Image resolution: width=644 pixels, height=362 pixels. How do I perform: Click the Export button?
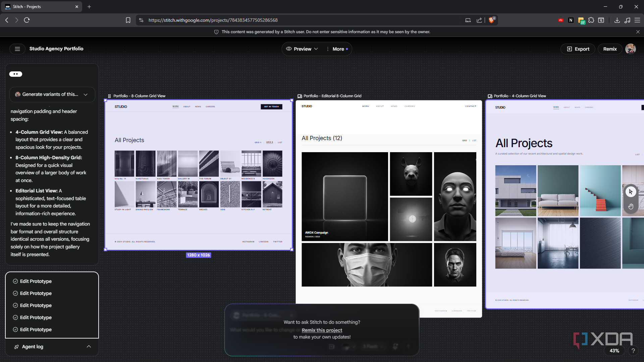578,49
